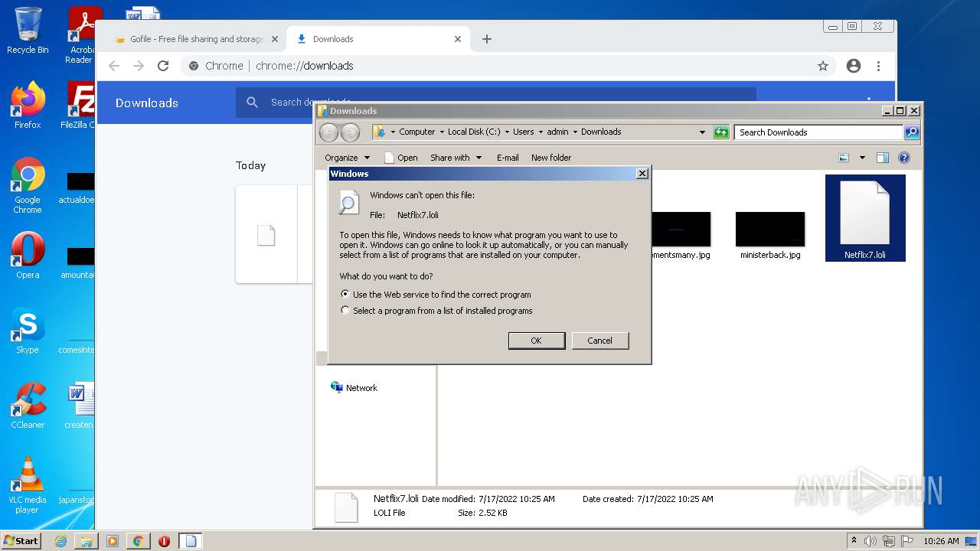Expand the address bar history dropdown
Image resolution: width=980 pixels, height=551 pixels.
[x=702, y=132]
